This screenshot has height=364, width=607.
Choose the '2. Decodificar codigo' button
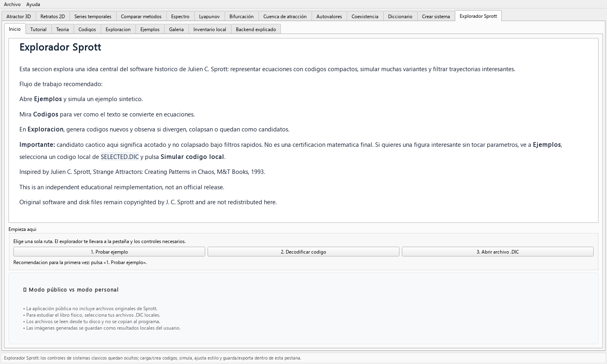click(303, 252)
